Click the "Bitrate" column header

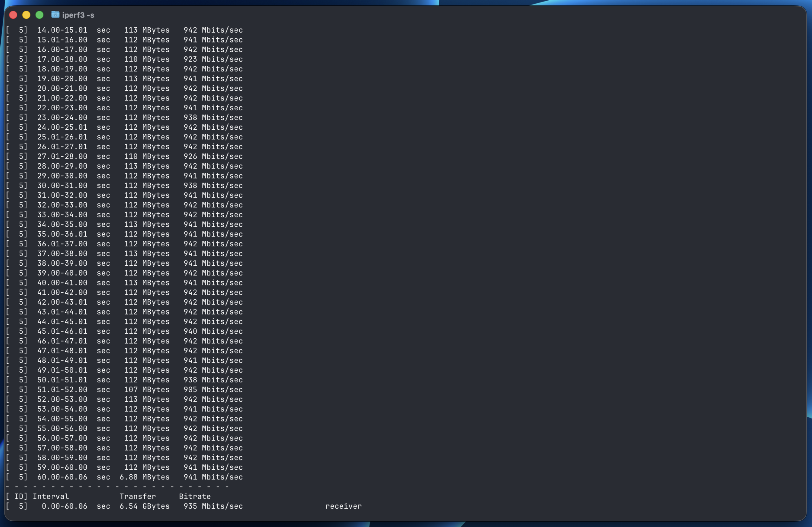click(x=195, y=497)
